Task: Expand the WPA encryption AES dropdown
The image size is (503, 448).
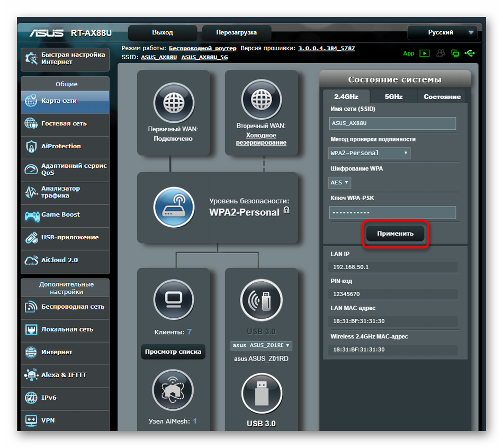Action: tap(340, 182)
